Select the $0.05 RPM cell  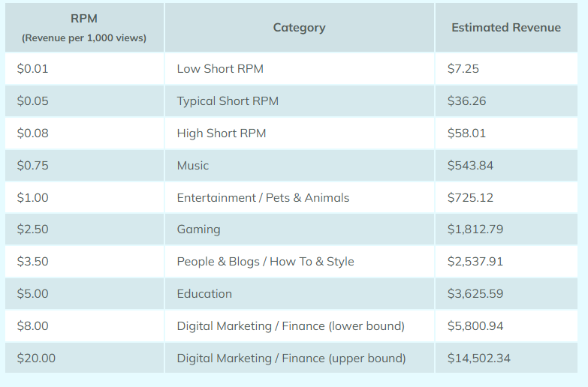[x=84, y=100]
